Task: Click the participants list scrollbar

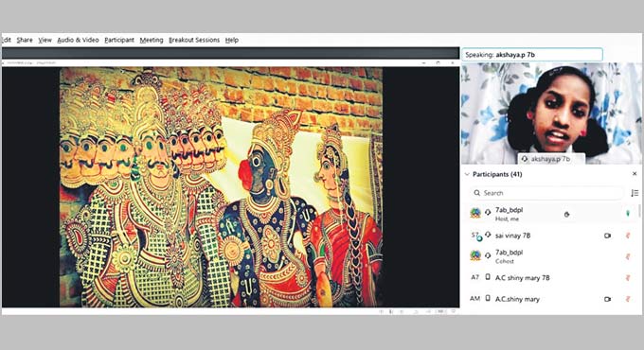Action: point(639,211)
